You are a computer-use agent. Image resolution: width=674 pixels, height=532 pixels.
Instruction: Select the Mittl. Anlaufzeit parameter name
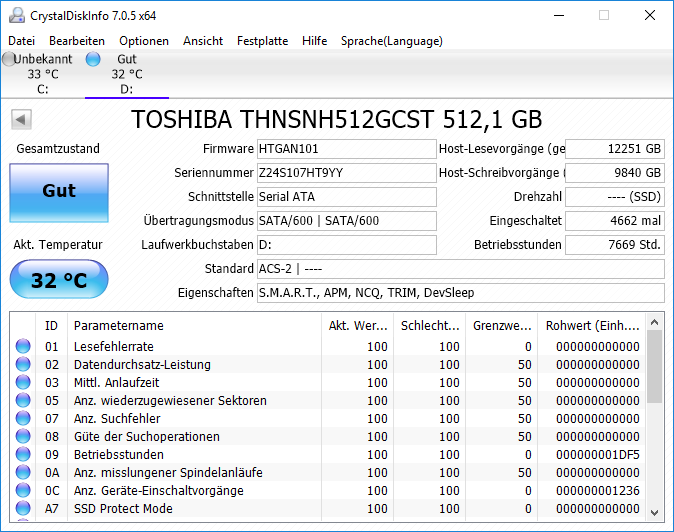coord(116,382)
